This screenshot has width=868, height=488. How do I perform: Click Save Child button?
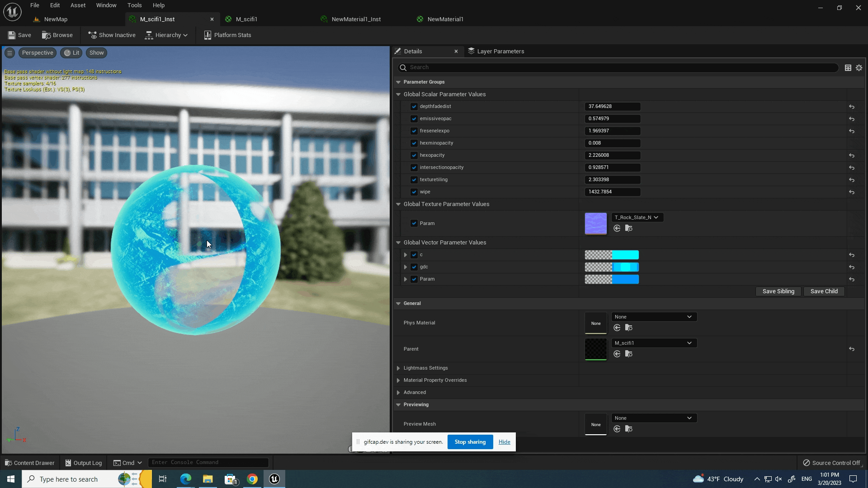tap(824, 291)
